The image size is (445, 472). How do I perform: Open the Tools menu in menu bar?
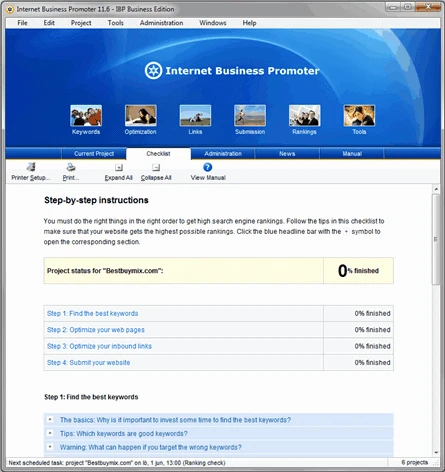coord(116,23)
